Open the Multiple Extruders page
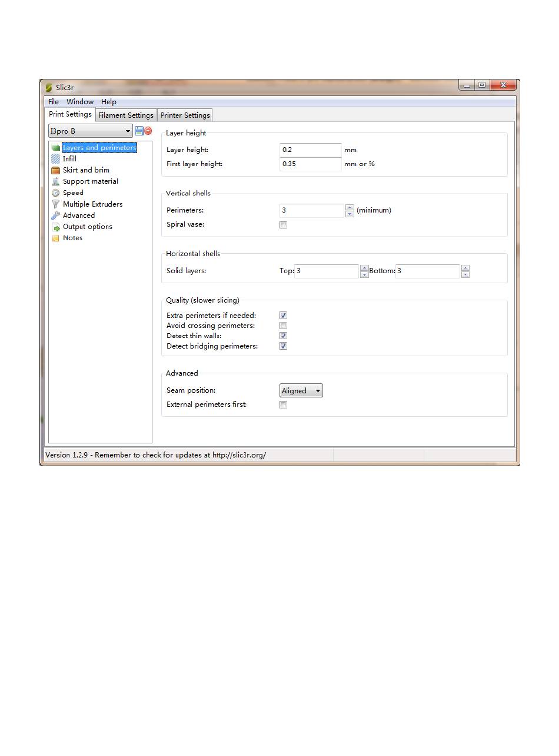This screenshot has height=756, width=559. click(93, 204)
